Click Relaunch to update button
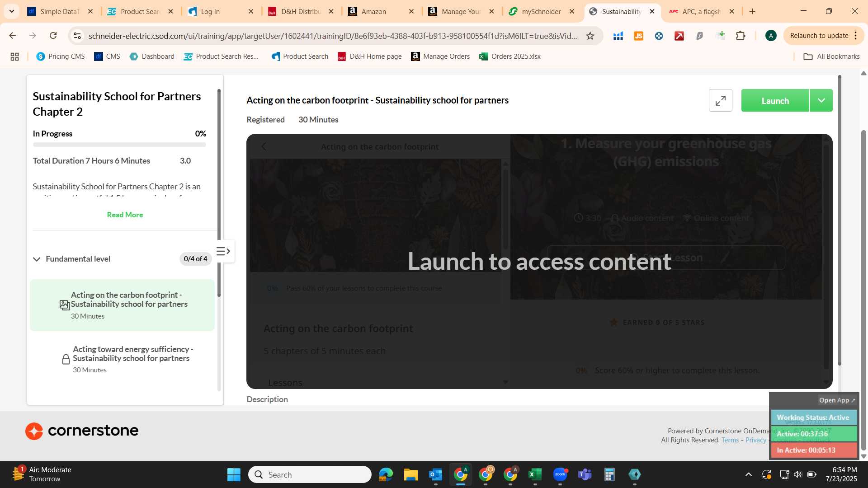 click(819, 36)
